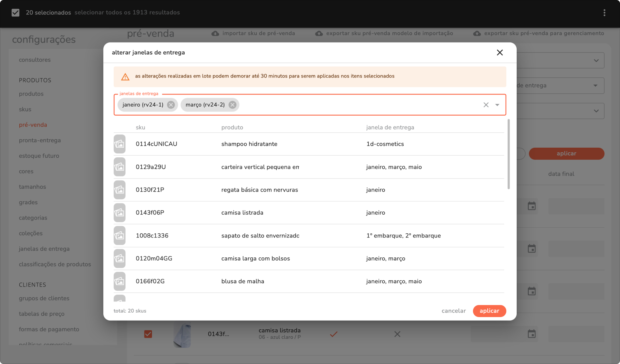Expand the janelas de entrega dropdown arrow
The height and width of the screenshot is (364, 620).
point(497,105)
